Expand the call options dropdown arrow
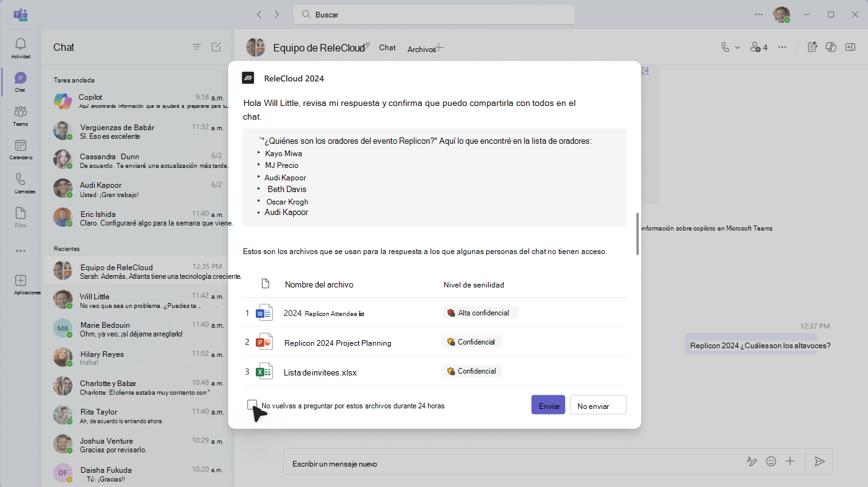This screenshot has height=487, width=868. pyautogui.click(x=737, y=47)
